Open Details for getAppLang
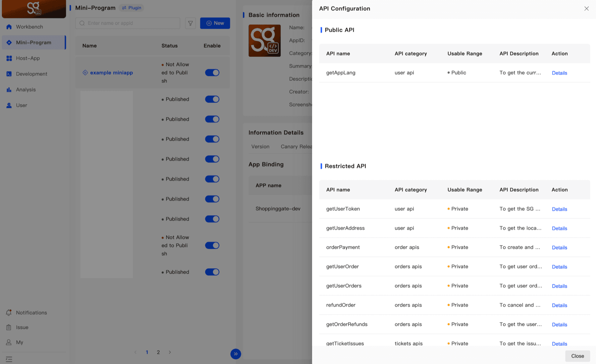The image size is (596, 364). click(559, 73)
